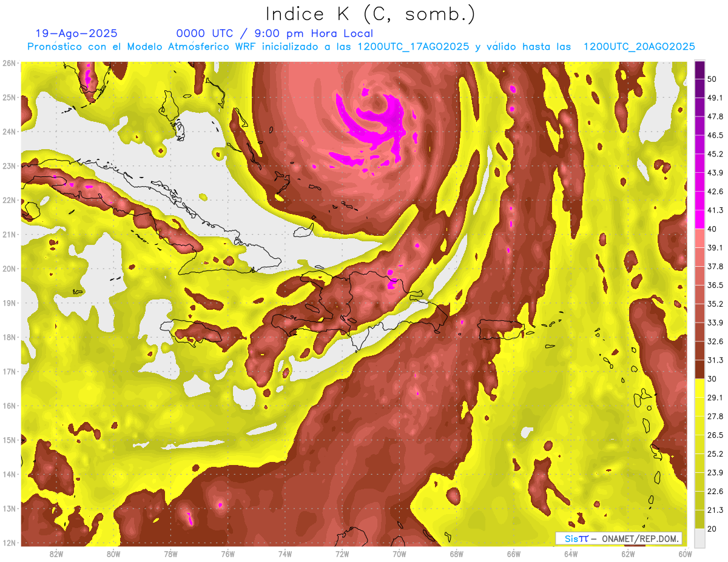This screenshot has width=728, height=562.
Task: Click the '82W' longitude label
Action: click(x=56, y=554)
